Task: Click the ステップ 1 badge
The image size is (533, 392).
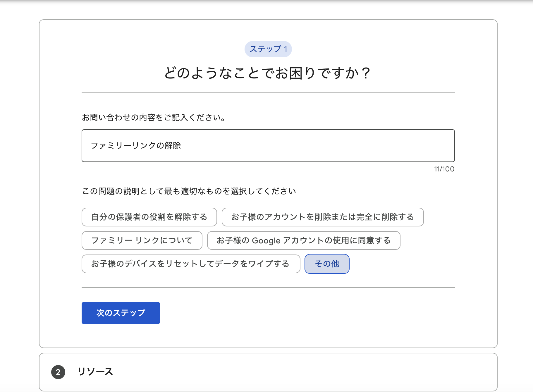Action: (268, 49)
